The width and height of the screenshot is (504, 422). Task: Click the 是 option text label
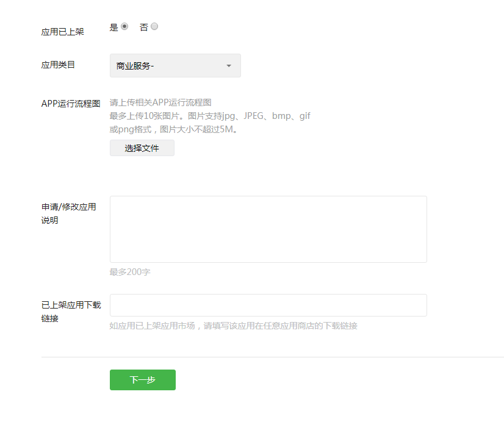tap(113, 27)
